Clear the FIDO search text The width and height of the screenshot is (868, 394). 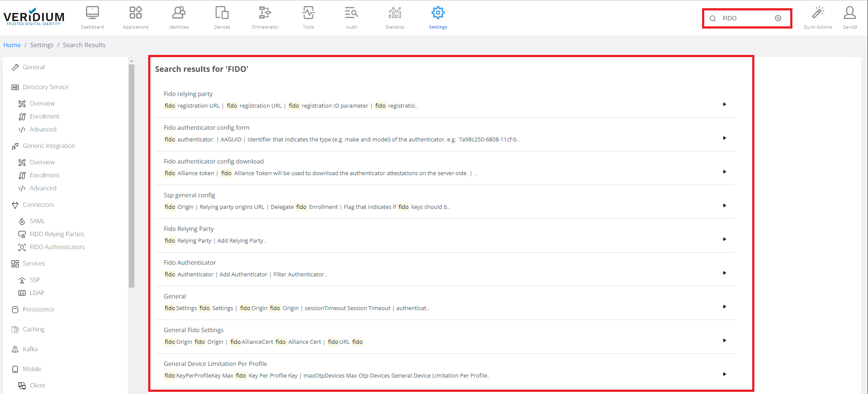click(x=778, y=18)
